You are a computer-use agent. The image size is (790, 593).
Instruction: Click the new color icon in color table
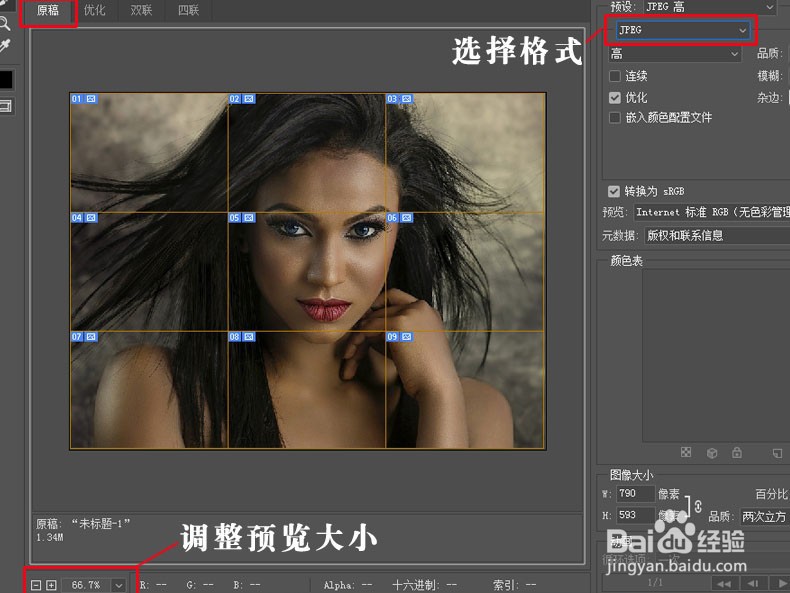(777, 452)
